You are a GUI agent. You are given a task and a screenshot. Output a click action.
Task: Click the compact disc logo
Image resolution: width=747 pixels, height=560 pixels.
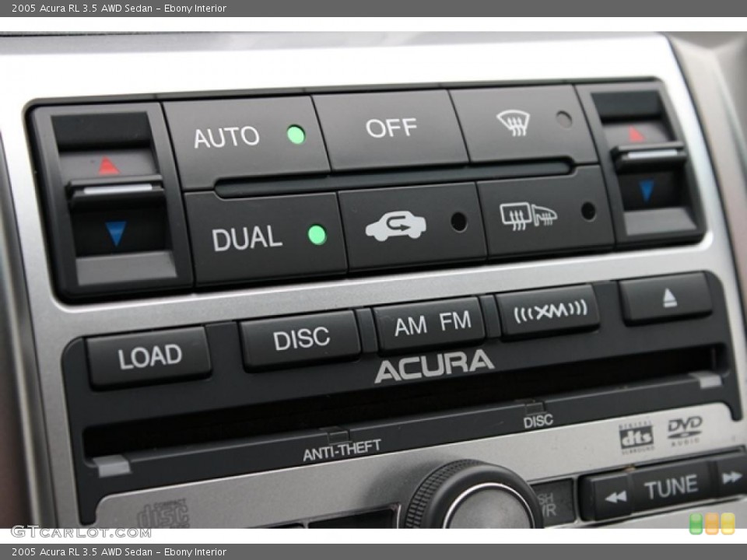[x=163, y=514]
